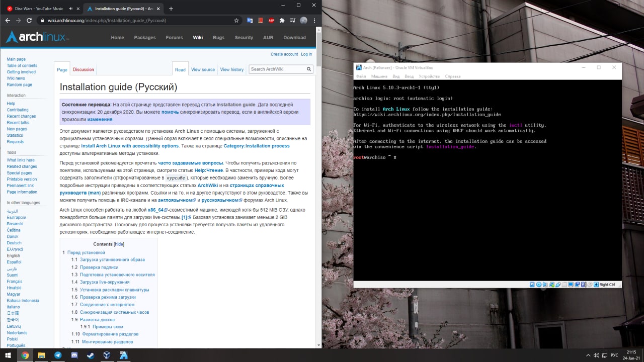The height and width of the screenshot is (362, 644).
Task: Click the VirtualBox hard disk activity indicator
Action: point(532,285)
